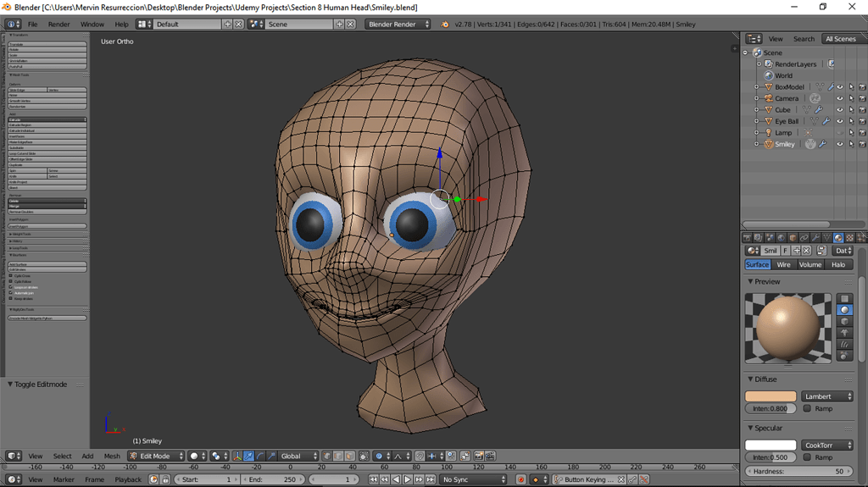This screenshot has width=868, height=487.
Task: Open the Mesh menu in 3D view header
Action: [112, 456]
